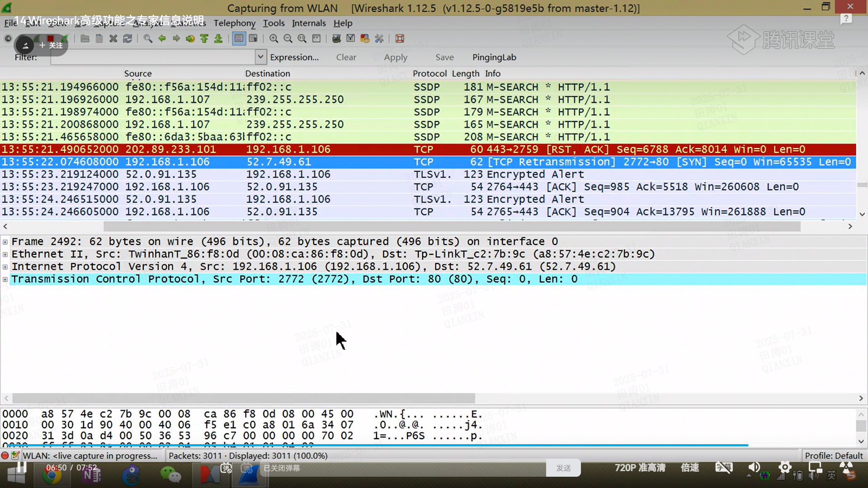Open the Filter history dropdown arrow

tap(260, 57)
